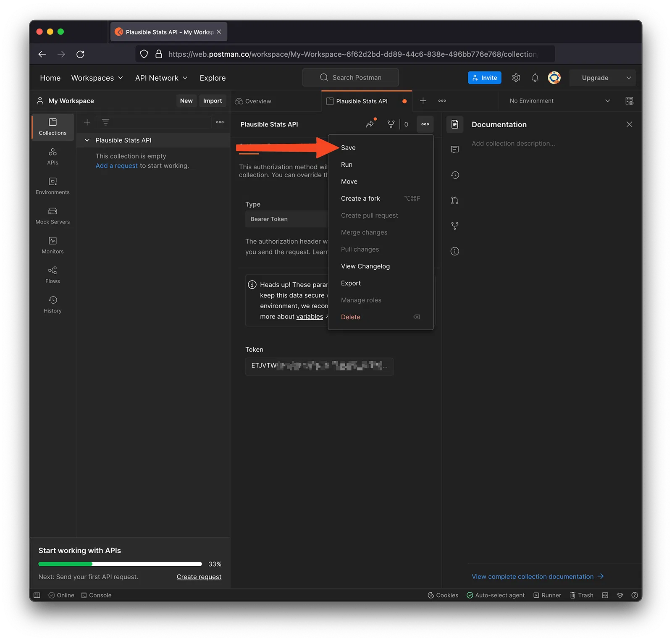Open the Bootcamp icon in the status bar
This screenshot has height=641, width=672.
(620, 595)
